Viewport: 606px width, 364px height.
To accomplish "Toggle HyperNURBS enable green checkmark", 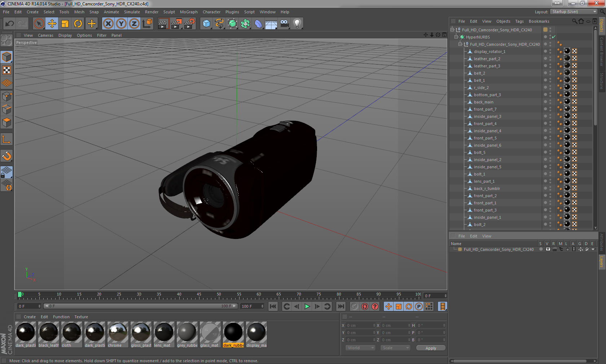I will (554, 37).
